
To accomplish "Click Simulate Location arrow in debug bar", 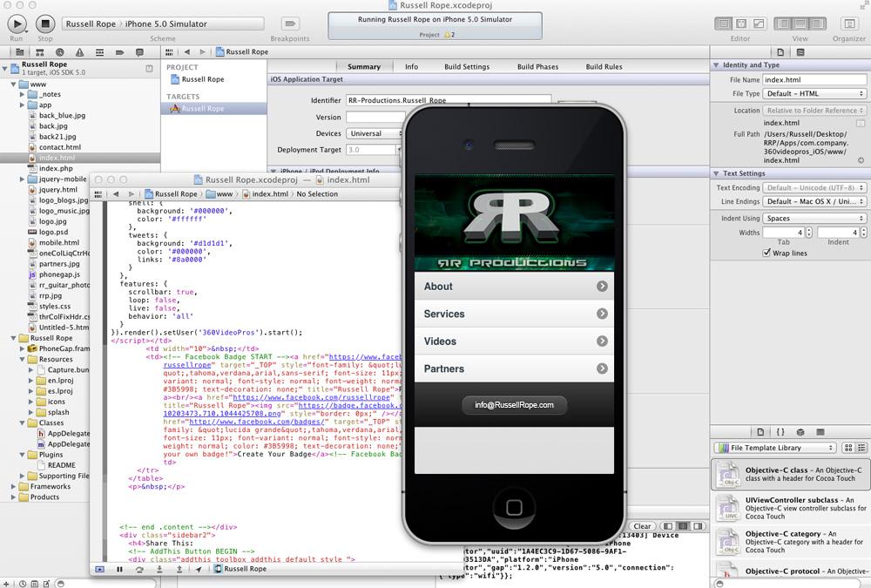I will tap(199, 569).
